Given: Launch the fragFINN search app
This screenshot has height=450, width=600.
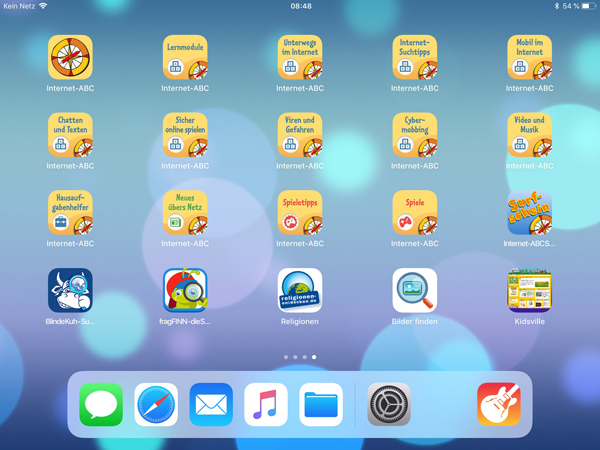Looking at the screenshot, I should click(185, 291).
